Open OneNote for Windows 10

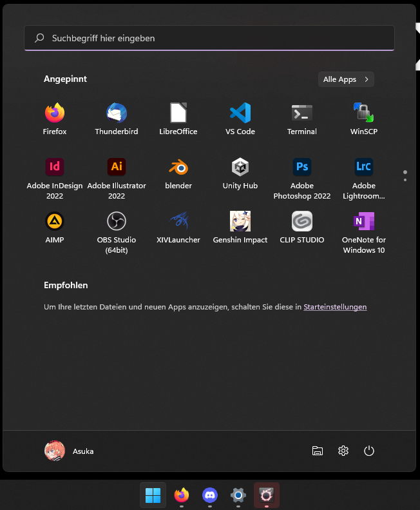click(x=364, y=232)
